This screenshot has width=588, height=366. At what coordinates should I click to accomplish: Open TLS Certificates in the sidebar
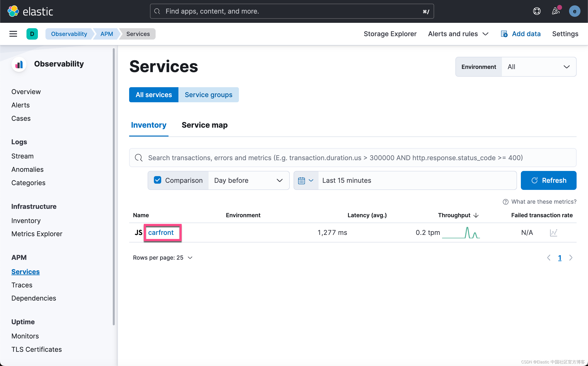pyautogui.click(x=37, y=350)
